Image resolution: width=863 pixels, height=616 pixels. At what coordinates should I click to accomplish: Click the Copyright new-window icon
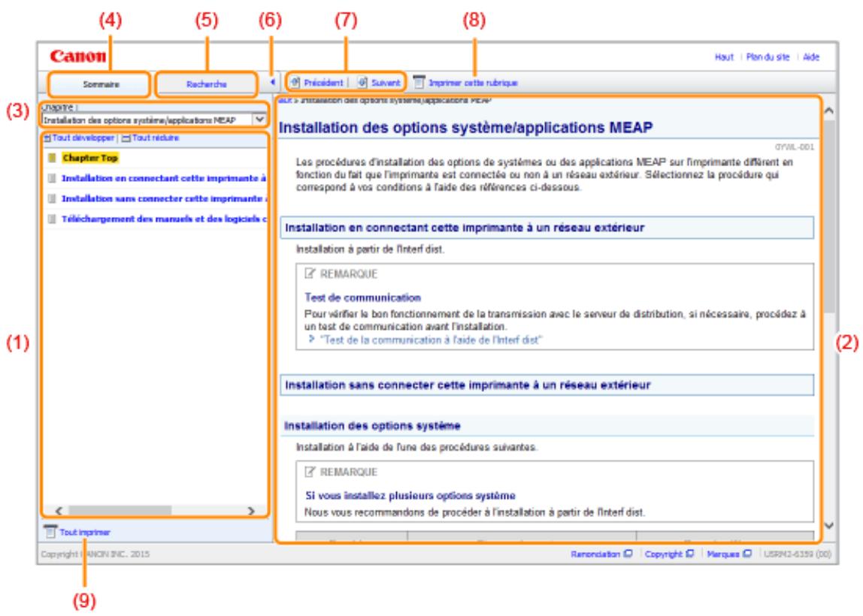pyautogui.click(x=689, y=554)
